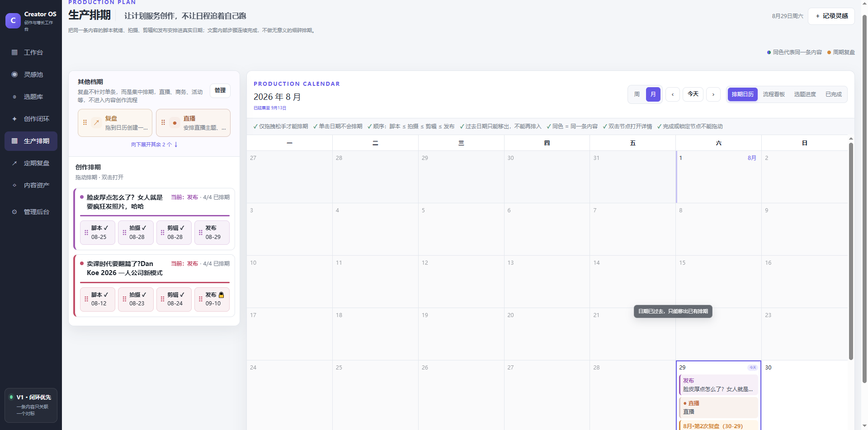Expand 向下展开其余 2 个

(154, 145)
